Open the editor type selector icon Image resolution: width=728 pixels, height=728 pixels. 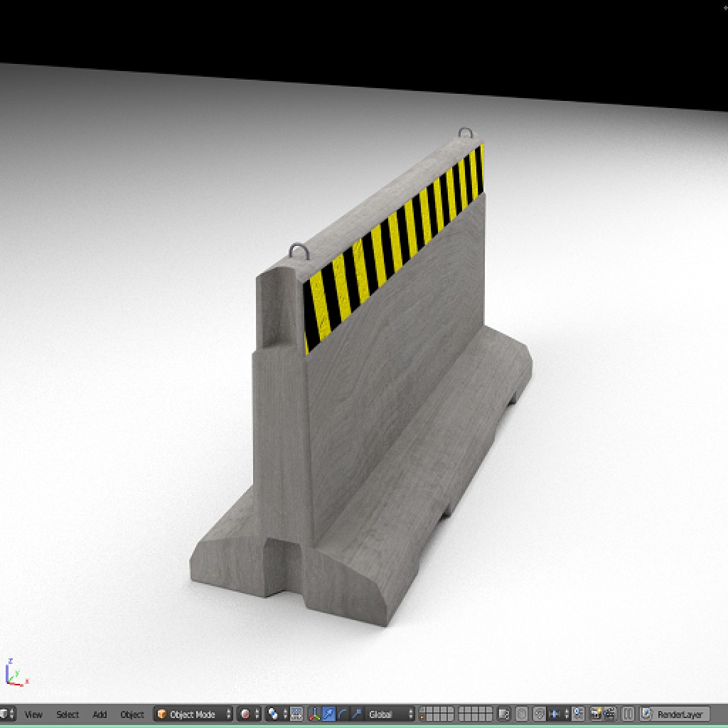(x=6, y=714)
